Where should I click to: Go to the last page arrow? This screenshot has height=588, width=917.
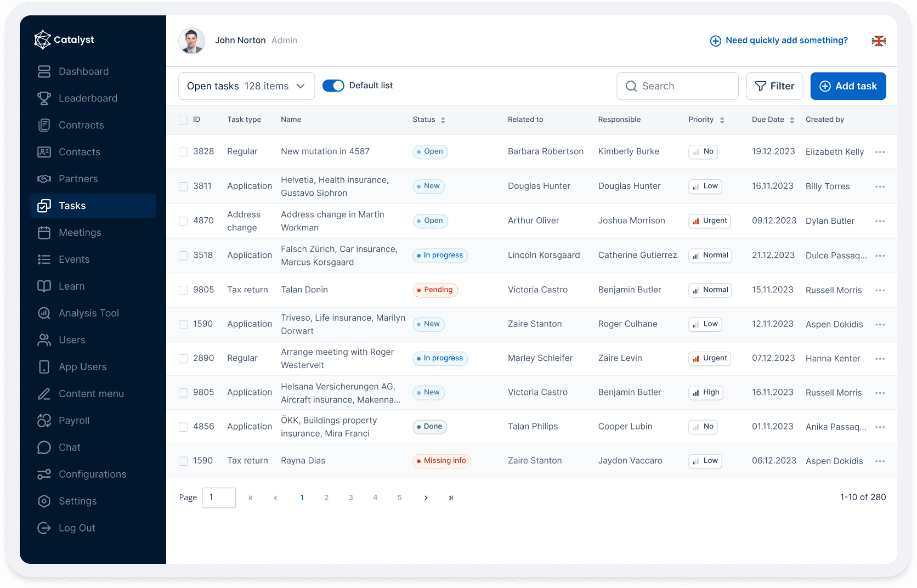pyautogui.click(x=451, y=497)
